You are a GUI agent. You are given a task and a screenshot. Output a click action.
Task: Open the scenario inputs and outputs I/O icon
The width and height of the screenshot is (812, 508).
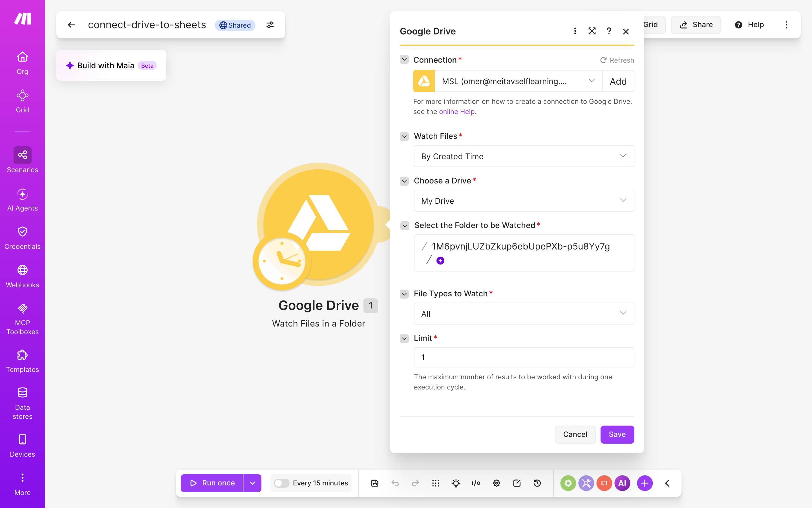click(x=476, y=483)
